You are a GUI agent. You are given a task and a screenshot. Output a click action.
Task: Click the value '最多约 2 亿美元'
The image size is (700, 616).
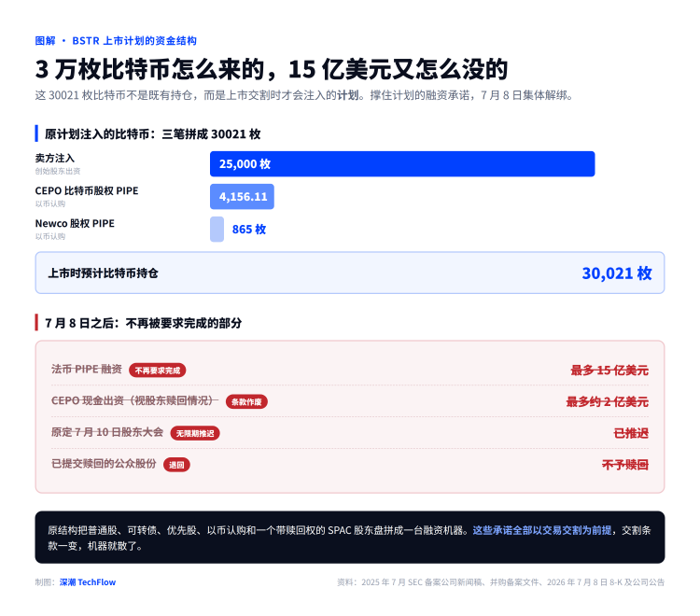pyautogui.click(x=608, y=401)
